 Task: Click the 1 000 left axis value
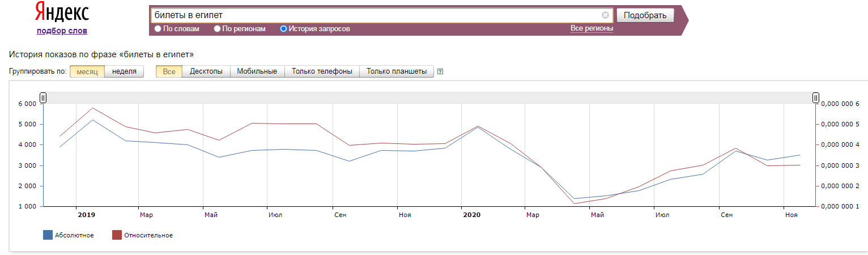coord(27,207)
